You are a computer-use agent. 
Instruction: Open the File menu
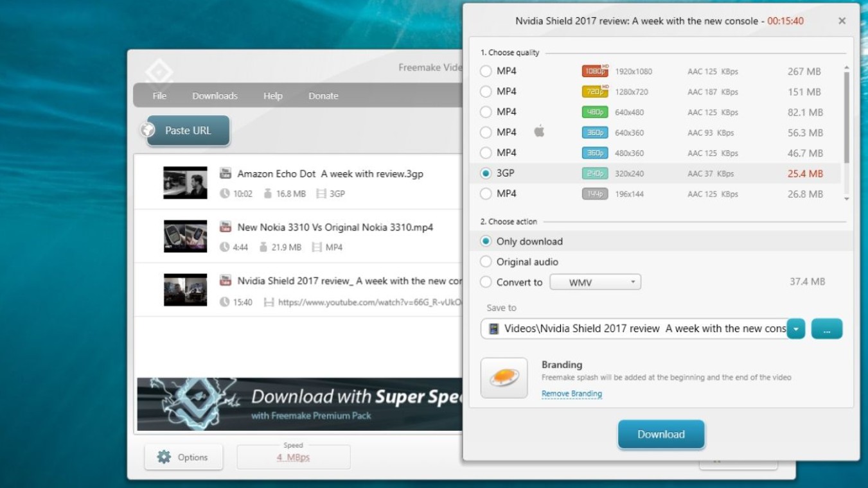click(159, 96)
